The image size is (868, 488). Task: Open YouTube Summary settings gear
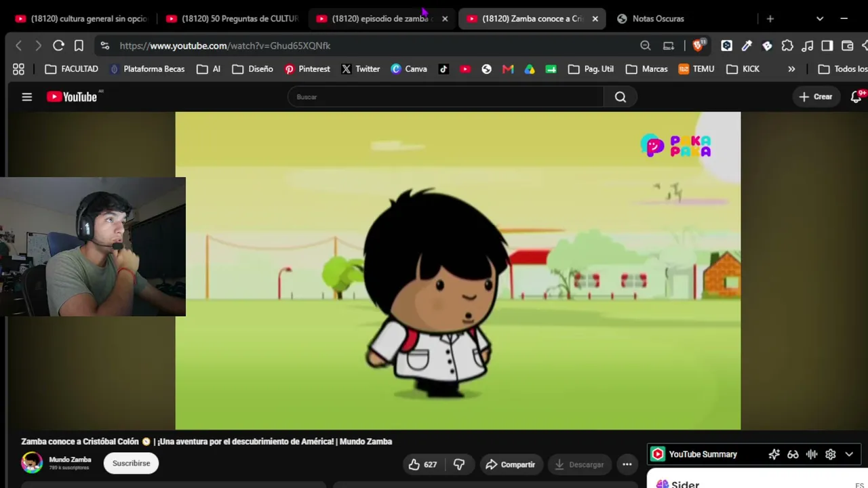[831, 454]
